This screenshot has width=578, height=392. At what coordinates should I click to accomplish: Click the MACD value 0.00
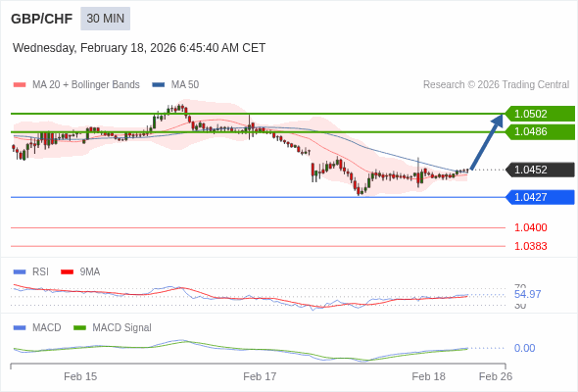pyautogui.click(x=524, y=348)
